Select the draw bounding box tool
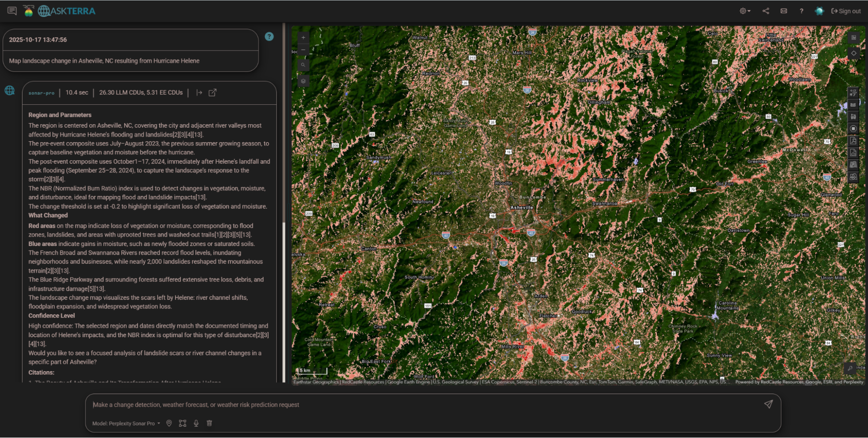The height and width of the screenshot is (438, 868). coord(182,423)
